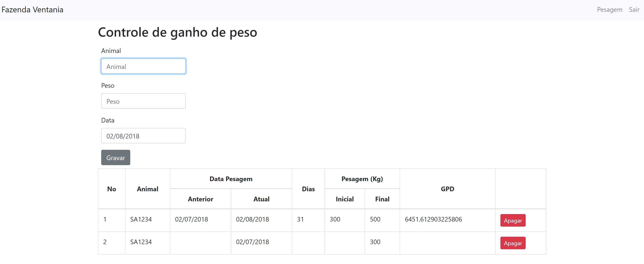Delete row 2 with Apagar button
Viewport: 644px width, 264px height.
(513, 243)
